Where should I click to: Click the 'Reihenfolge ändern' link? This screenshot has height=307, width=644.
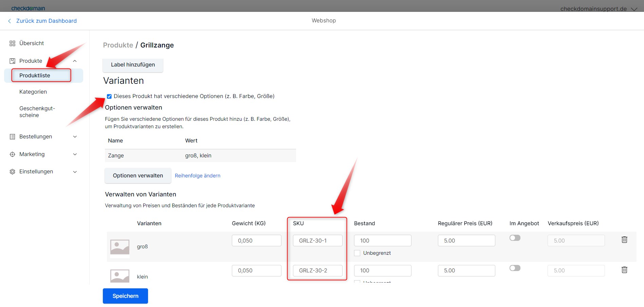pyautogui.click(x=198, y=176)
